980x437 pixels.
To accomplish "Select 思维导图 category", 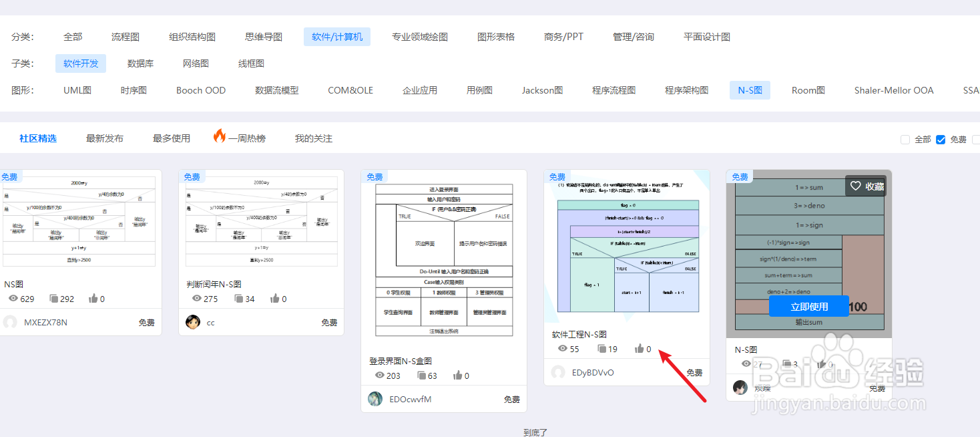I will [x=264, y=37].
